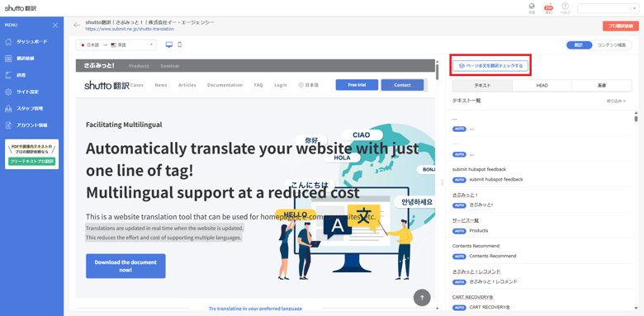Select the テキスト tab
The height and width of the screenshot is (316, 644).
(x=483, y=85)
